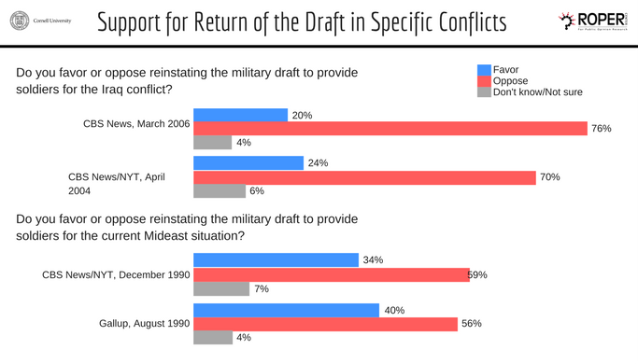Click the 6% gray bar for April 2004
Viewport: 638px width, 364px height.
[x=220, y=191]
